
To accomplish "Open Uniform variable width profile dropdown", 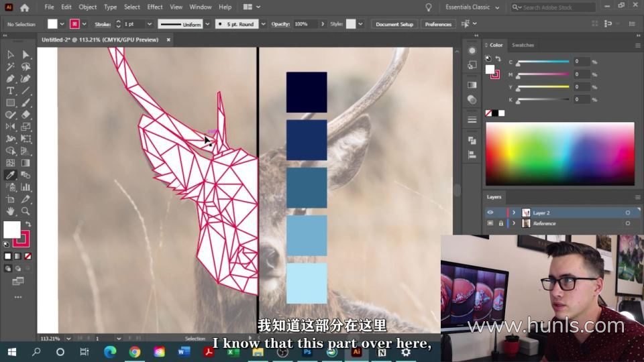I will click(207, 24).
